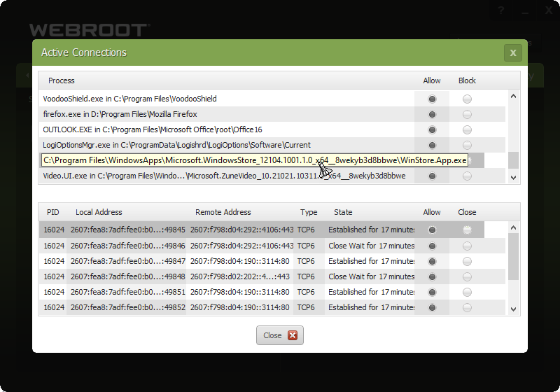The height and width of the screenshot is (392, 560).
Task: Select Block for firefox.exe
Action: click(467, 114)
